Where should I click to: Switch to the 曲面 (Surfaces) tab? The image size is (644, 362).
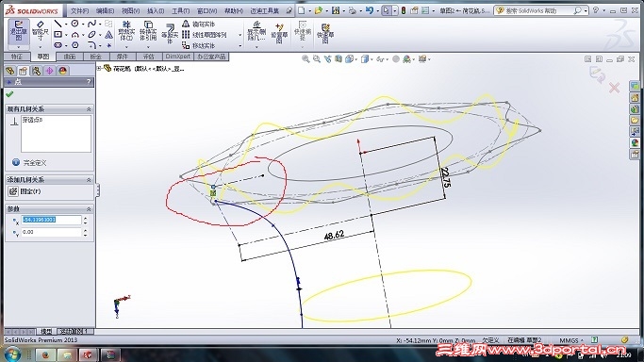click(70, 57)
